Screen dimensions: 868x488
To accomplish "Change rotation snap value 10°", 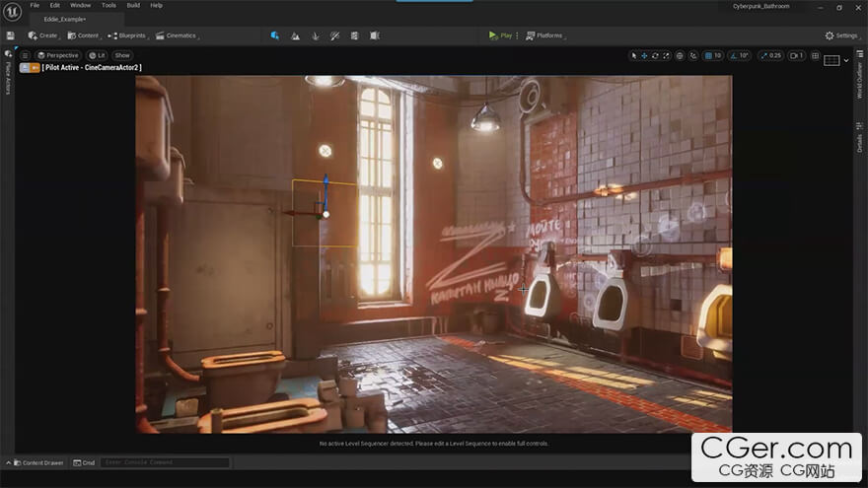I will pyautogui.click(x=744, y=56).
